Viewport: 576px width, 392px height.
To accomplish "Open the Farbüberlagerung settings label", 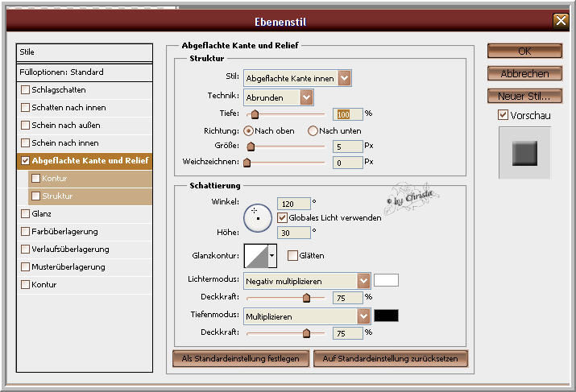I will click(64, 231).
